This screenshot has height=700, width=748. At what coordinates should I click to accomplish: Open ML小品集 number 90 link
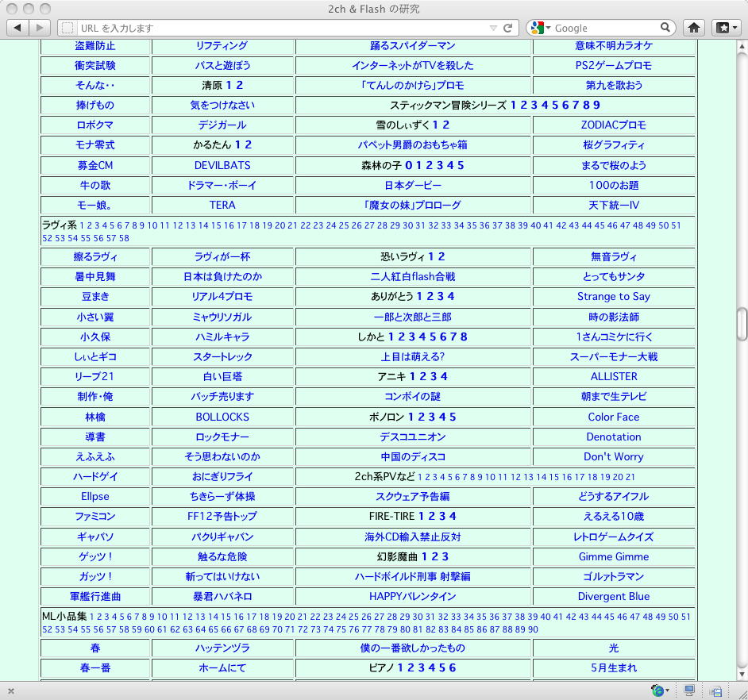pyautogui.click(x=533, y=629)
